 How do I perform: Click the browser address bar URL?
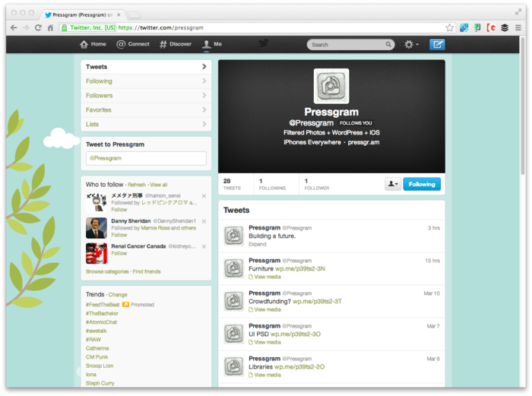(161, 28)
